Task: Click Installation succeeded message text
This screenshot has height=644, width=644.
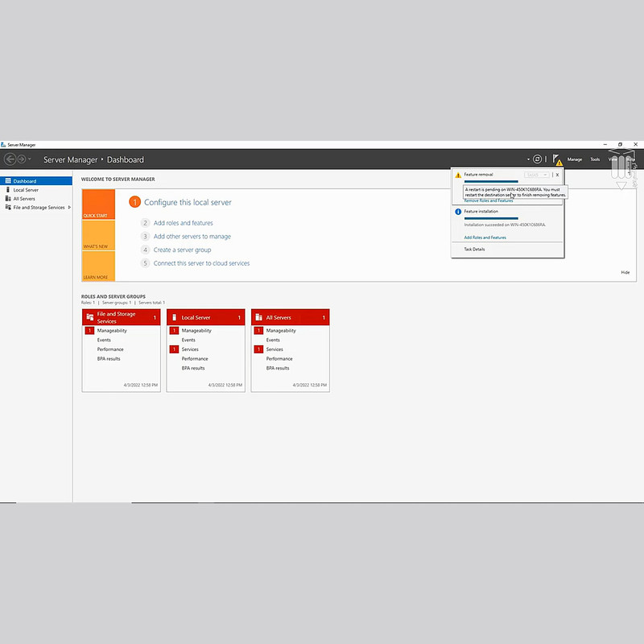Action: click(x=505, y=225)
